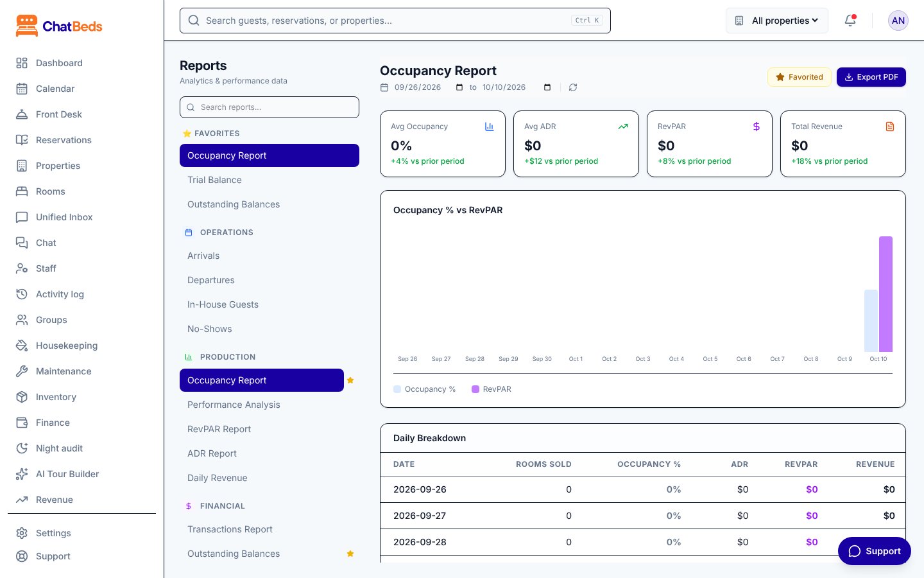Open the end date calendar picker
The image size is (924, 578).
tap(547, 87)
